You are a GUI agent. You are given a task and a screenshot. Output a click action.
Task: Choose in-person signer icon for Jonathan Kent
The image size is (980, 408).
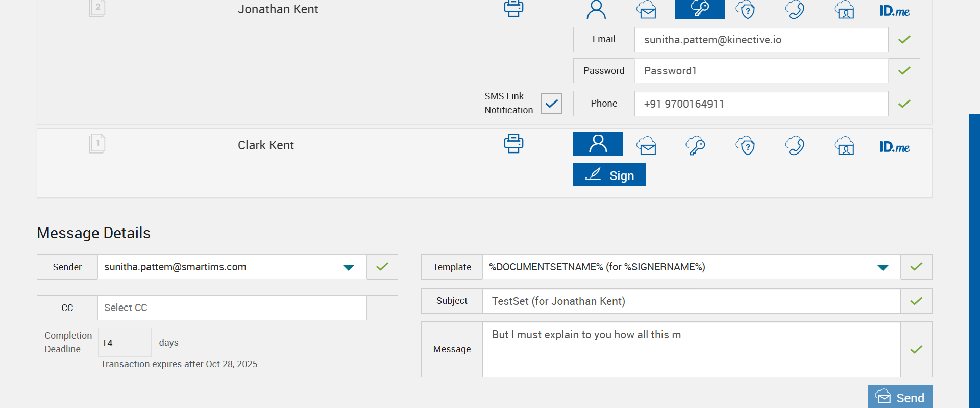596,10
